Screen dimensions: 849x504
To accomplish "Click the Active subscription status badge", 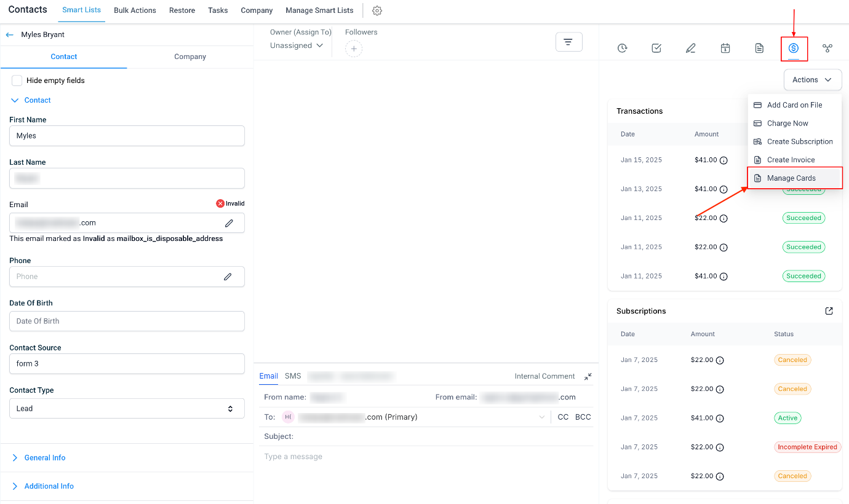I will 787,418.
